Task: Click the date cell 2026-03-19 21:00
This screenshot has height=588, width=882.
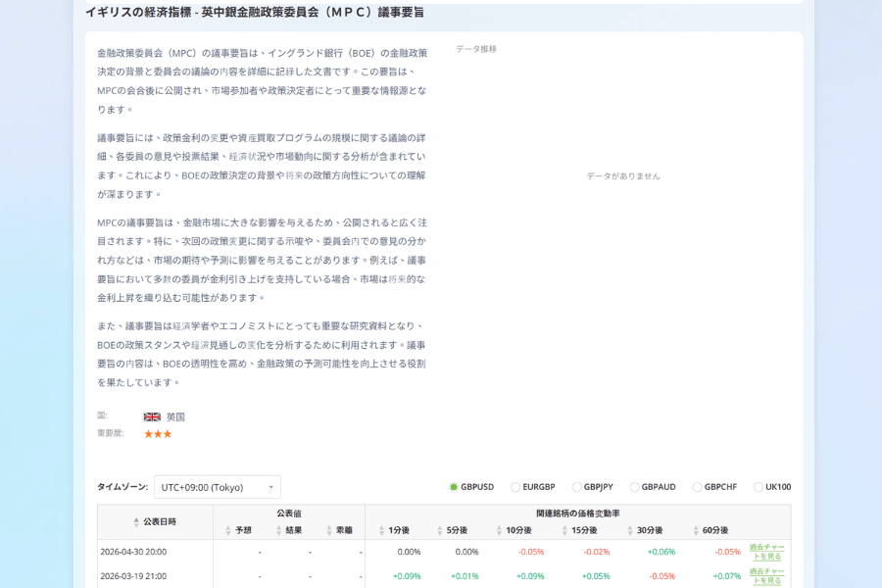Action: click(133, 576)
